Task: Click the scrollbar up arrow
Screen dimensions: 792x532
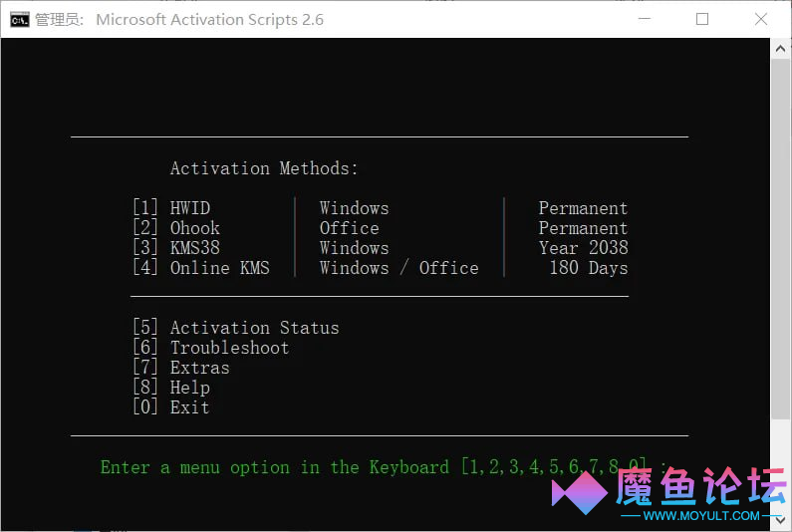Action: coord(780,49)
